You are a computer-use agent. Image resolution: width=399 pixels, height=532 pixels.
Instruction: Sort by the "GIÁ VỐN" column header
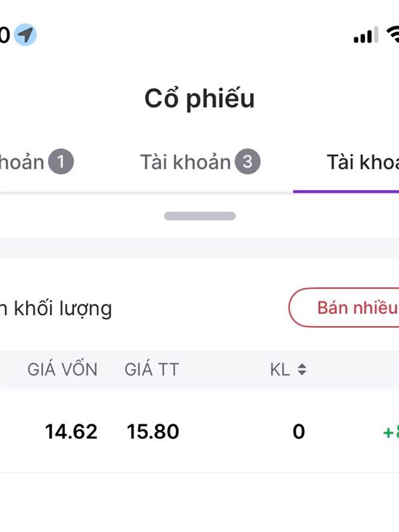[63, 370]
